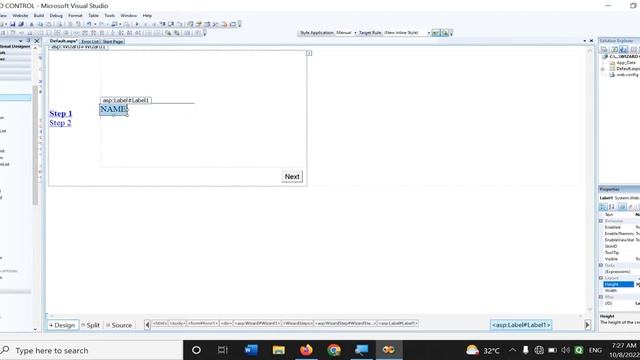Open the Wizard smart tag arrow

(x=309, y=53)
